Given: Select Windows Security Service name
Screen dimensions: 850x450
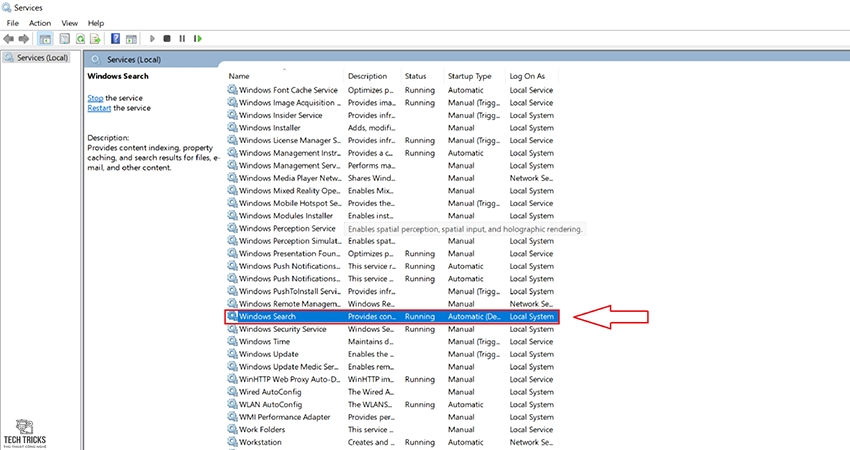Looking at the screenshot, I should click(282, 329).
